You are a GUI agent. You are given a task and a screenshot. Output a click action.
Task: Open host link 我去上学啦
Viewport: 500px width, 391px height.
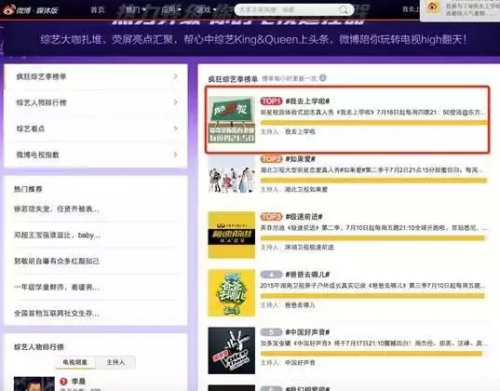click(x=300, y=132)
